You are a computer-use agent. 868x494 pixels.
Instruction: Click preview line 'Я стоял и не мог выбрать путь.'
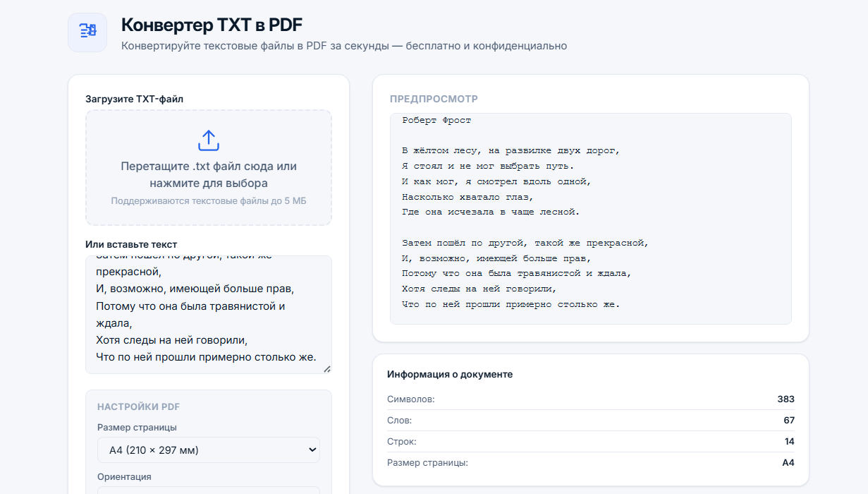tap(488, 166)
